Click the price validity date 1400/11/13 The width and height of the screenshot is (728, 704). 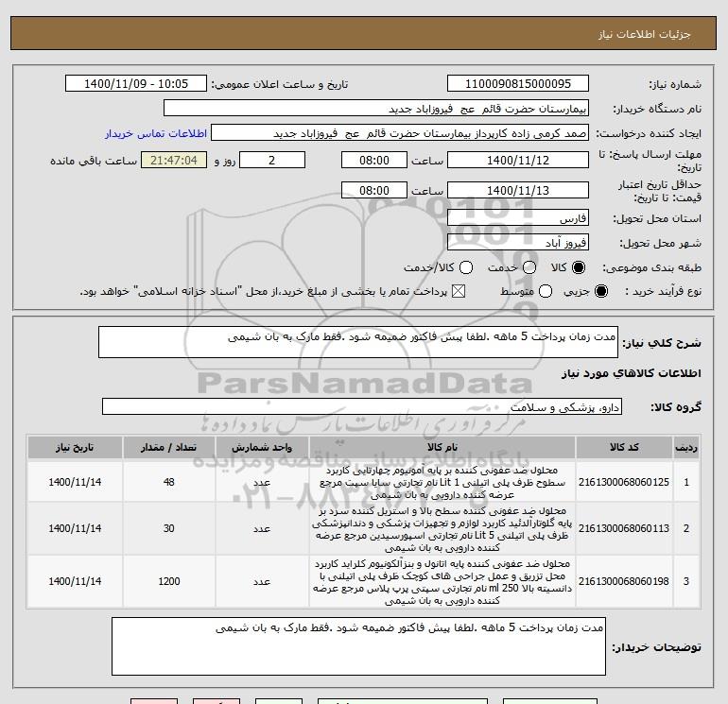tap(518, 190)
